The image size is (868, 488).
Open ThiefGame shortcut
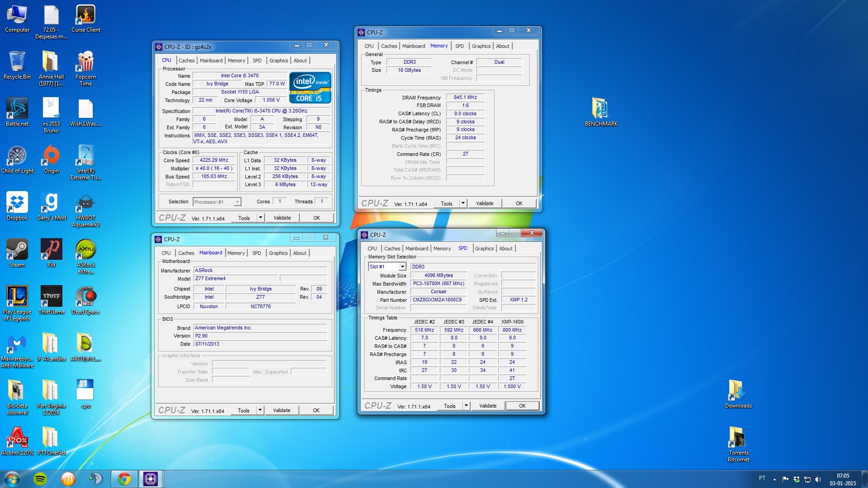(x=52, y=301)
